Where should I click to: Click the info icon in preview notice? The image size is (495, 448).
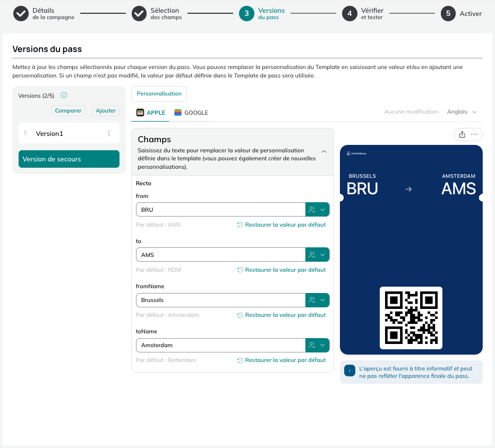point(349,371)
